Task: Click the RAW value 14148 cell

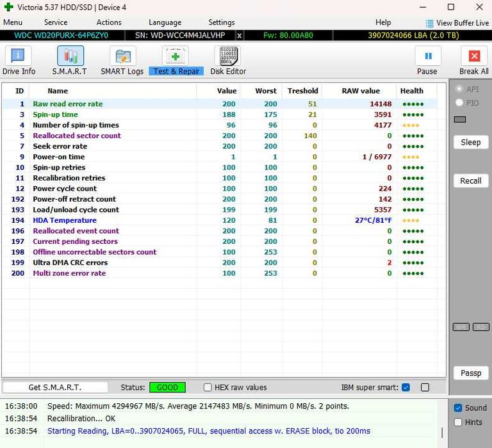Action: point(381,104)
